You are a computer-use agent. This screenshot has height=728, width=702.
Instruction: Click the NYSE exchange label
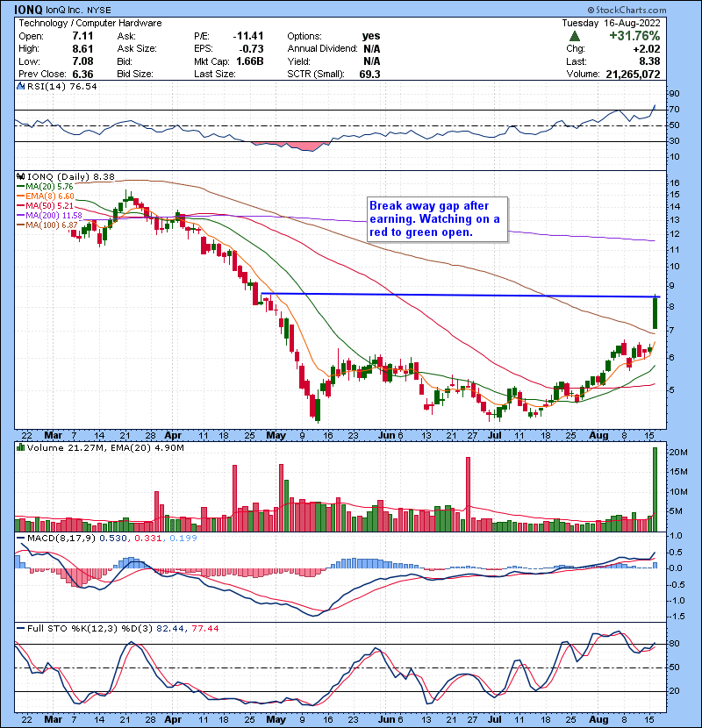99,11
